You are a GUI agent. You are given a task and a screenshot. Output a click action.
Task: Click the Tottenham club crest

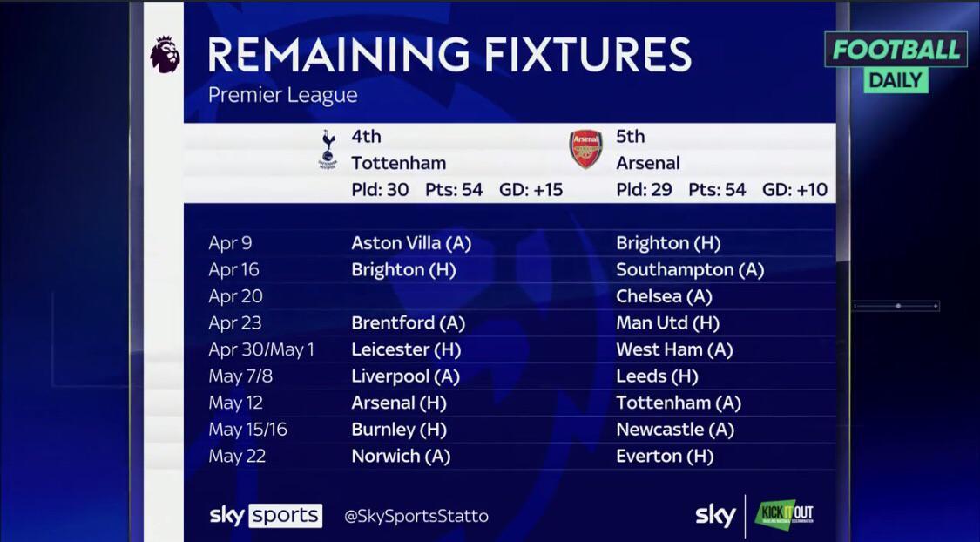point(328,149)
